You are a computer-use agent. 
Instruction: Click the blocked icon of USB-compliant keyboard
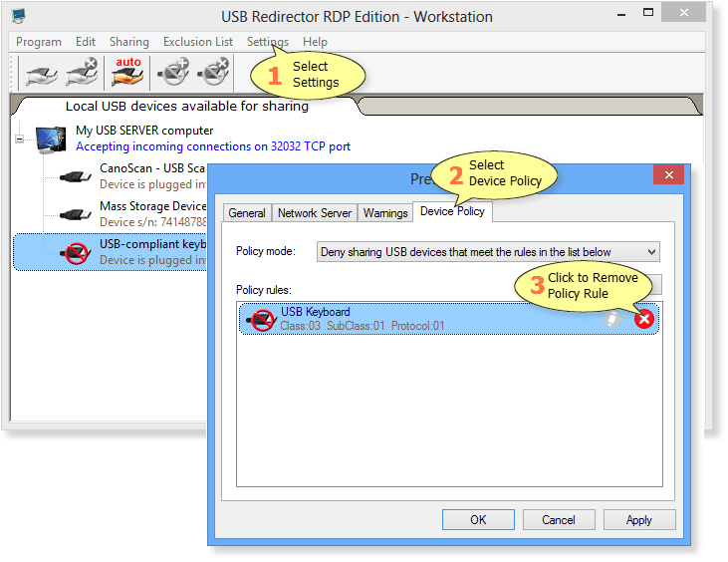(76, 253)
